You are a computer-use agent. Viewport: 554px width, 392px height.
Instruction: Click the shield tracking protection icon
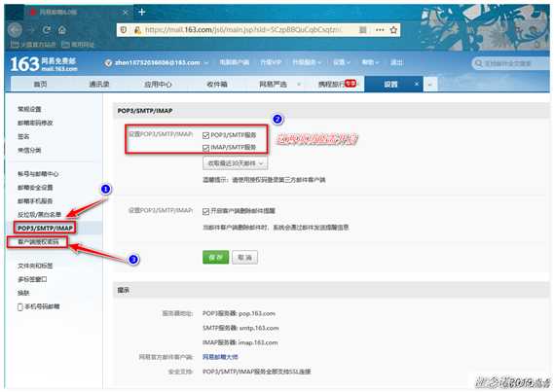[124, 30]
